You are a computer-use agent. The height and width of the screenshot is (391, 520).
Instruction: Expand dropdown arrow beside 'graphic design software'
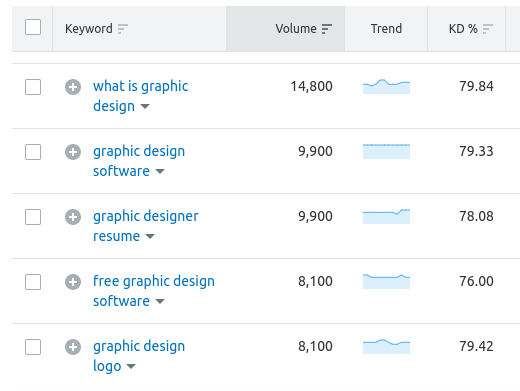[160, 171]
